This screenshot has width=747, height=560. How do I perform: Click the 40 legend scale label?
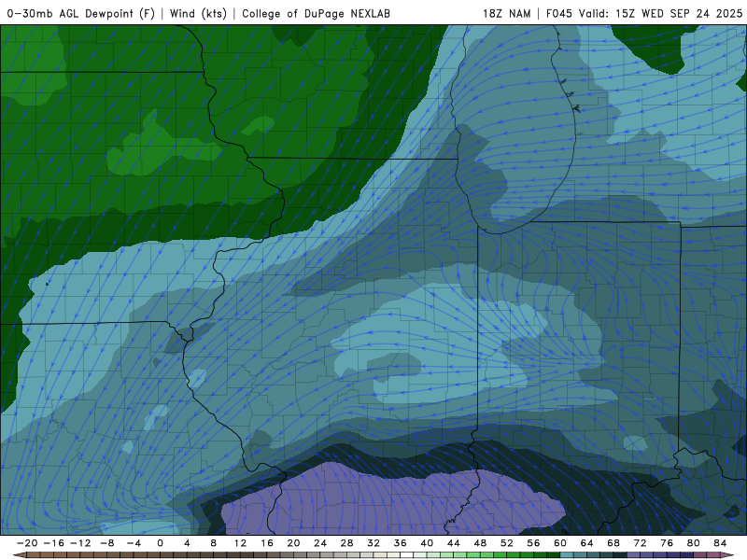(427, 543)
